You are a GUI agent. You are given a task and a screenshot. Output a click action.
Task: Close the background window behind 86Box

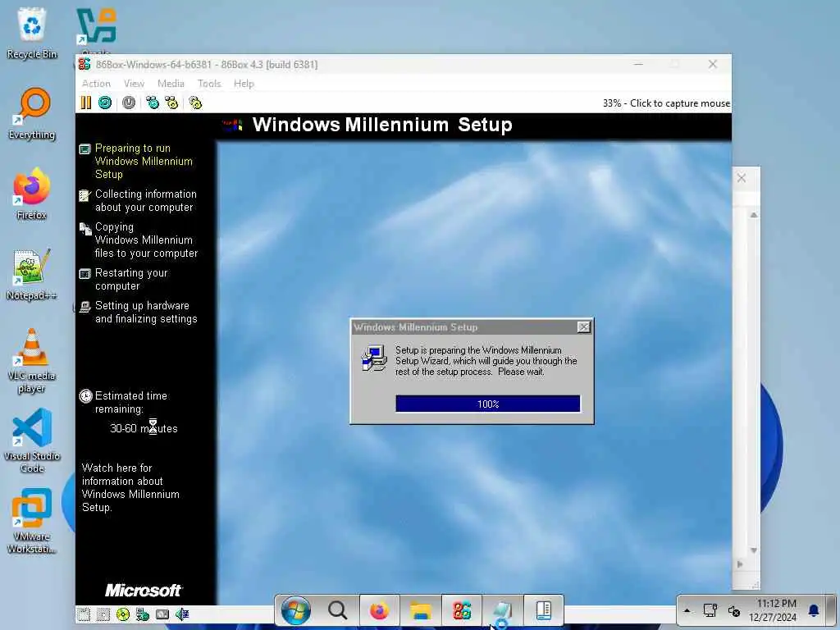coord(742,178)
